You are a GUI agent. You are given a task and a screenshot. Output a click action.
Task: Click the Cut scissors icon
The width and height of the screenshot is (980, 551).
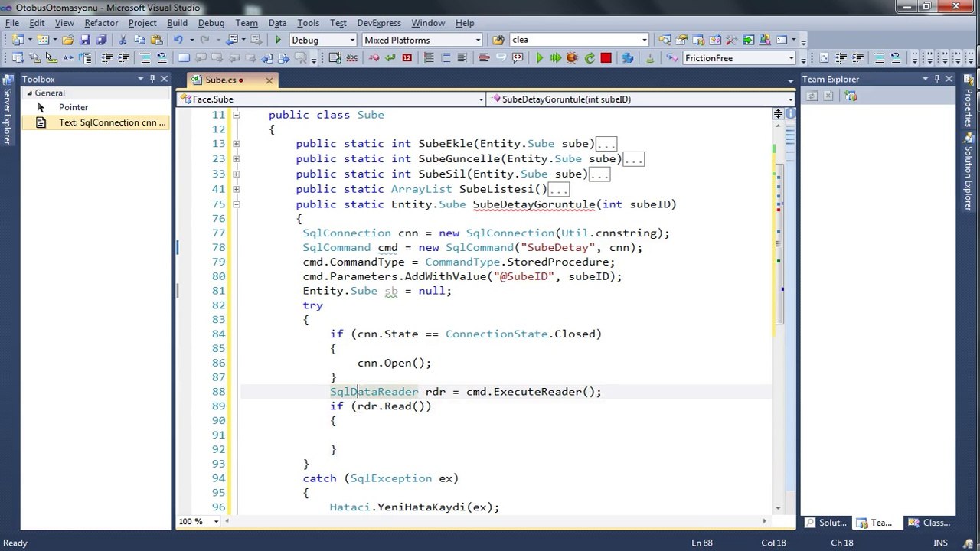122,40
